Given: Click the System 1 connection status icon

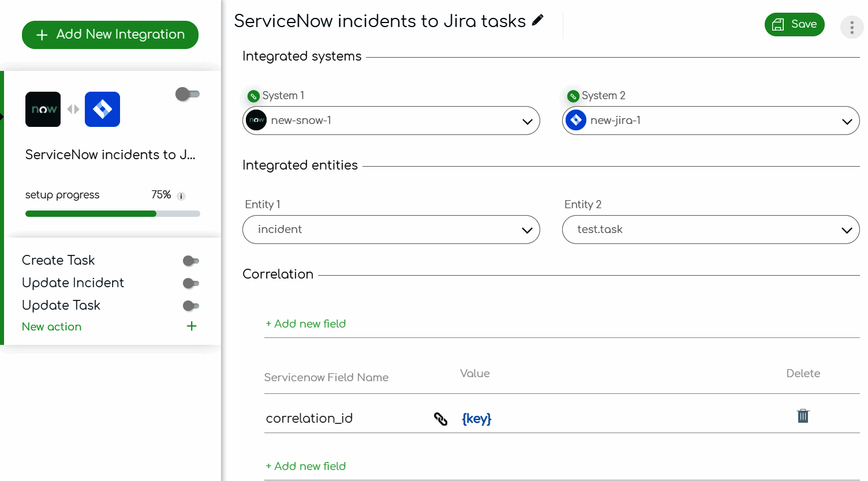Looking at the screenshot, I should [253, 96].
